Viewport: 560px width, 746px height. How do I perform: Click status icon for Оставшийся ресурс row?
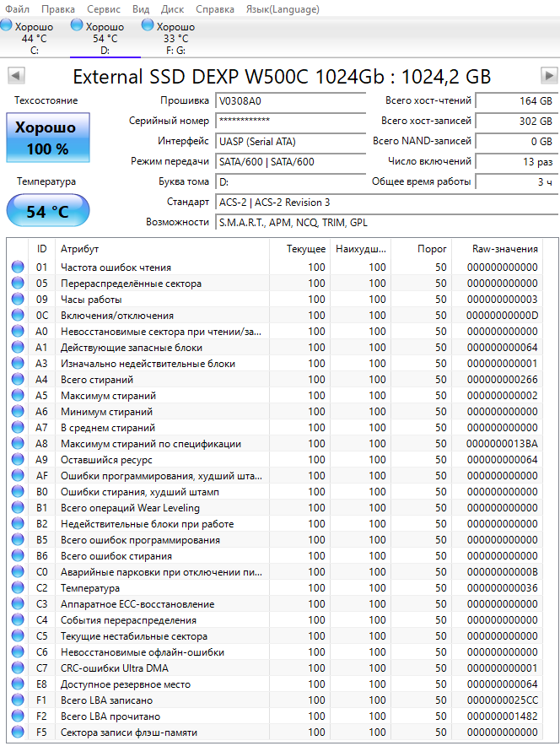18,460
